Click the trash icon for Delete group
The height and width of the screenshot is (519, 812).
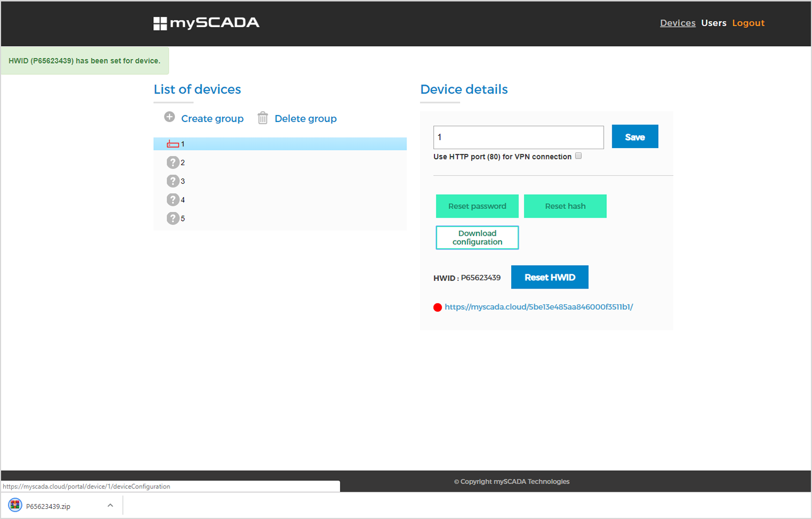[262, 118]
